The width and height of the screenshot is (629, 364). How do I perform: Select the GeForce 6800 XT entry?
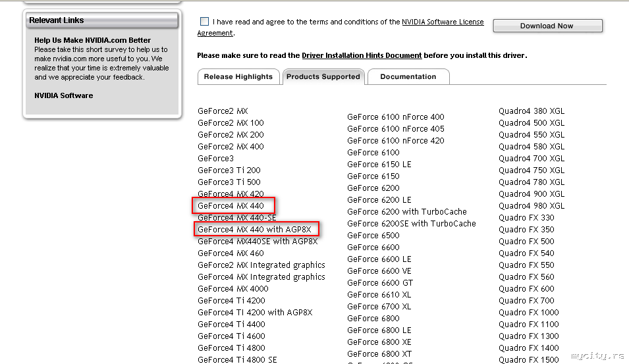click(379, 353)
